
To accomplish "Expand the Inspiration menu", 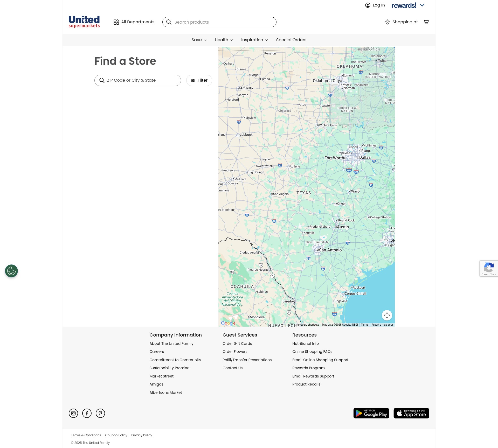I will point(254,40).
